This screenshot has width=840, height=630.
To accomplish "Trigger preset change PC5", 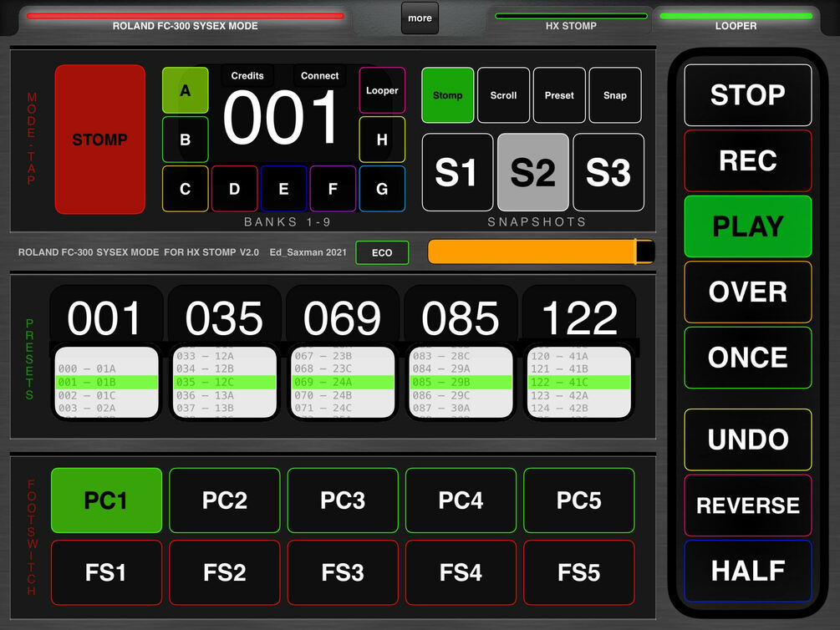I will pos(579,500).
